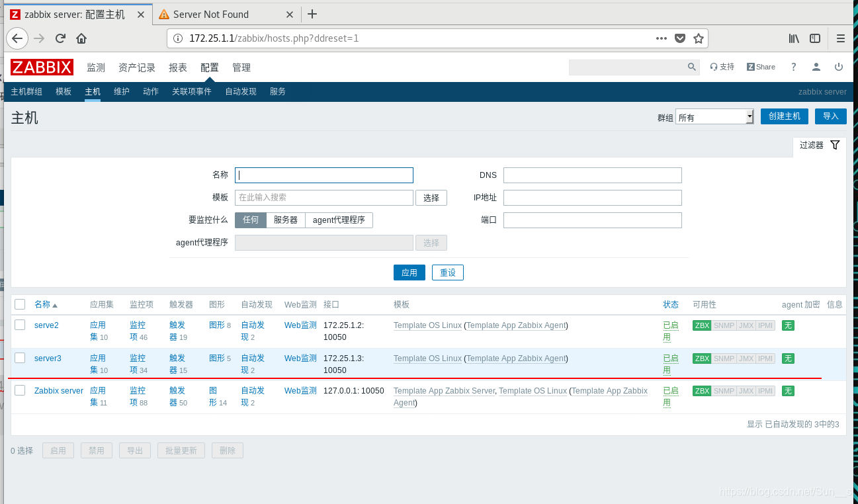Click the Zabbix global search box
Screen dimensions: 858x504
tap(627, 67)
